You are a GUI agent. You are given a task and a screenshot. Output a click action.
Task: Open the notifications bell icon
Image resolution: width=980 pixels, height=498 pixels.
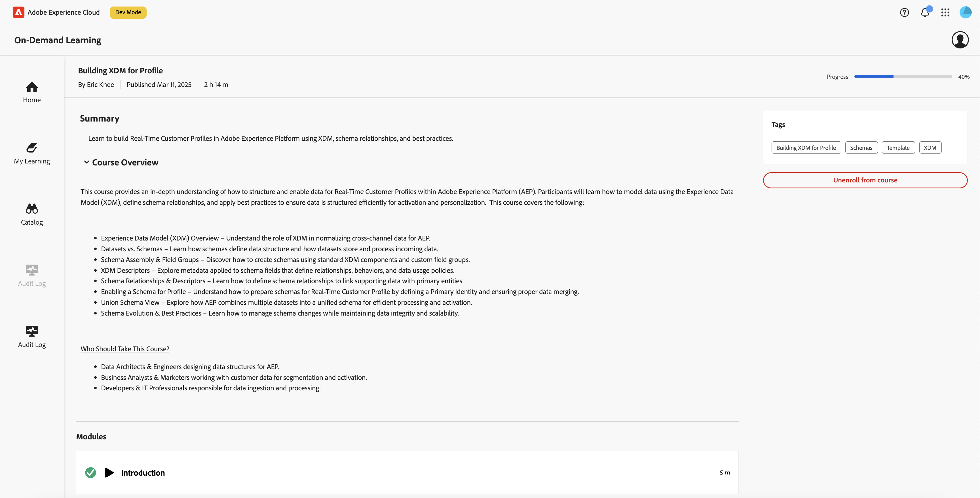click(925, 12)
